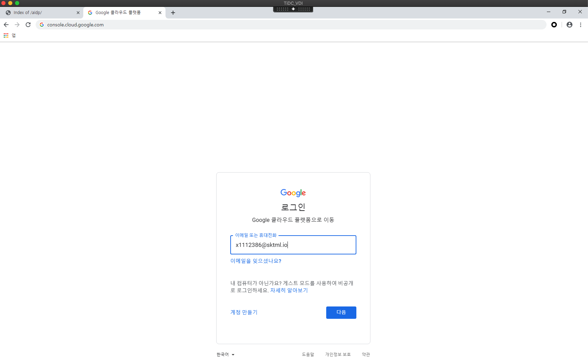Close the Index of /aidp/ tab
Screen dimensions: 588x364
click(78, 13)
